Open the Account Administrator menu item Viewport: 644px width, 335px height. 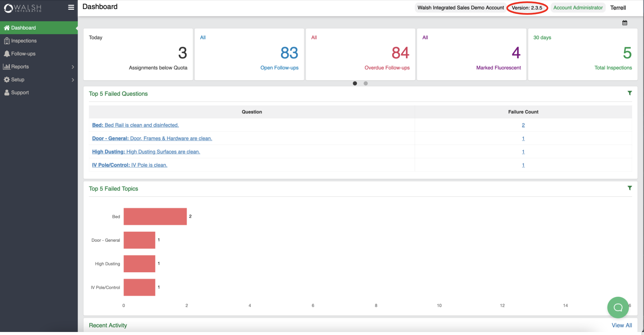[x=578, y=7]
